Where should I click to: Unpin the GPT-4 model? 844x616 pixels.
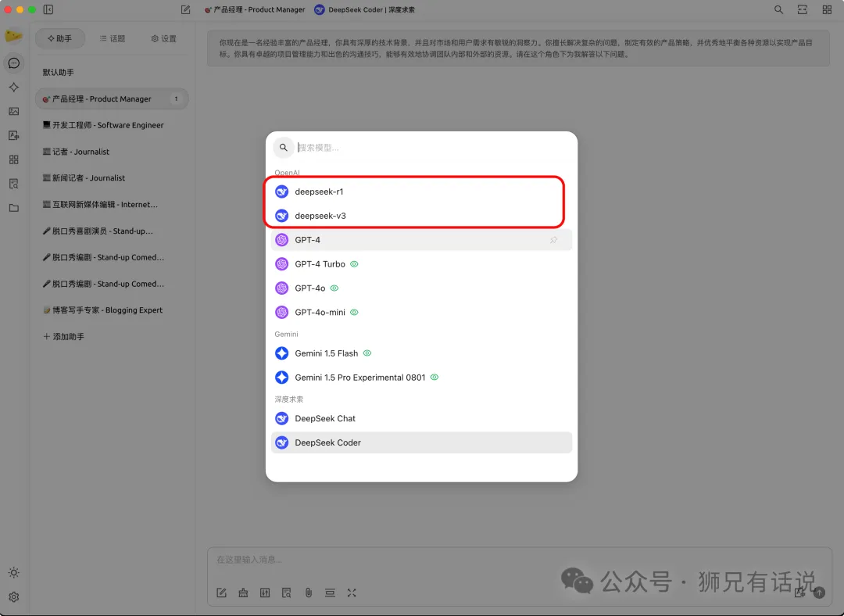(553, 239)
